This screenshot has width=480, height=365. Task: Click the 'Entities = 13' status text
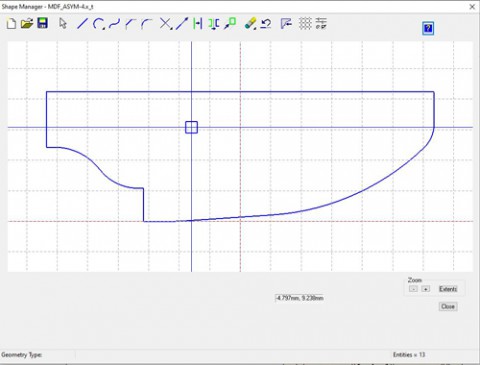click(409, 355)
